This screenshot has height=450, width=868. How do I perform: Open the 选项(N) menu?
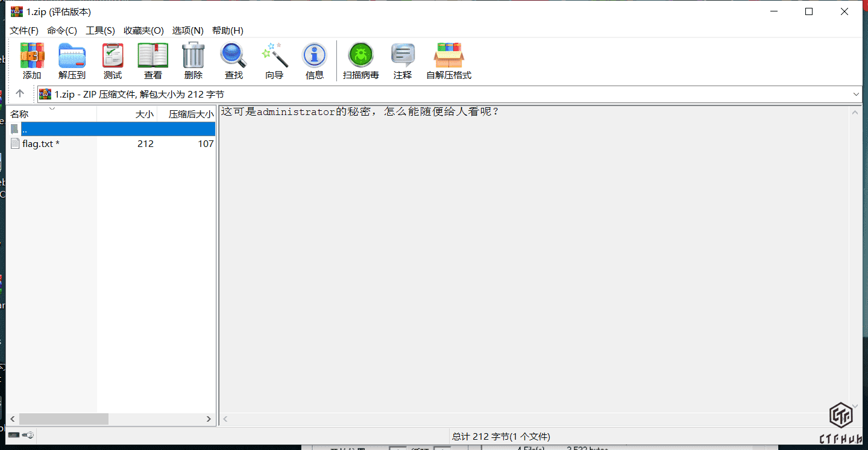(x=187, y=31)
